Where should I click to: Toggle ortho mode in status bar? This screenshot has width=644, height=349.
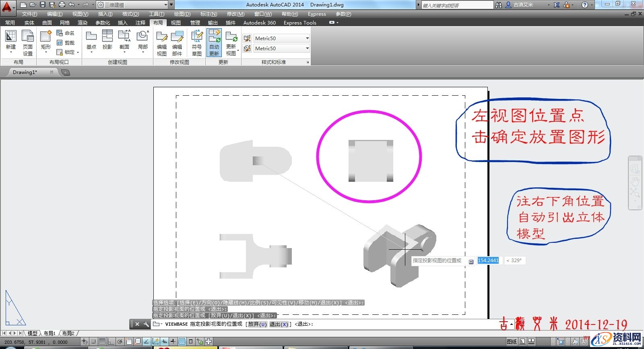pyautogui.click(x=111, y=342)
